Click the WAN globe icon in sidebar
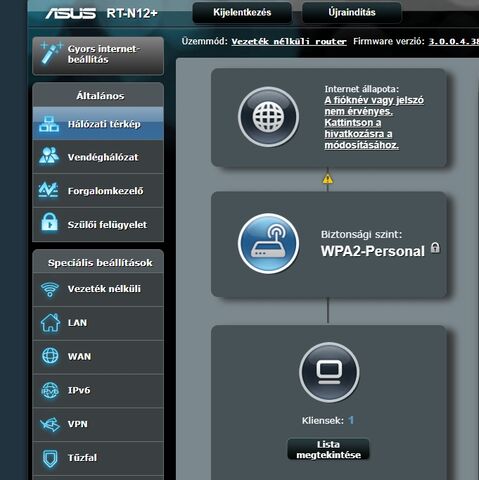 pyautogui.click(x=50, y=356)
